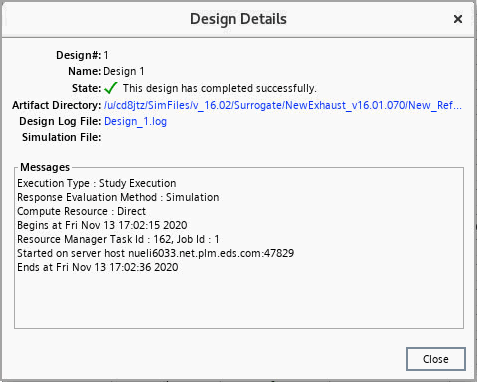
Task: Open the Design_1.log file link
Action: 135,121
